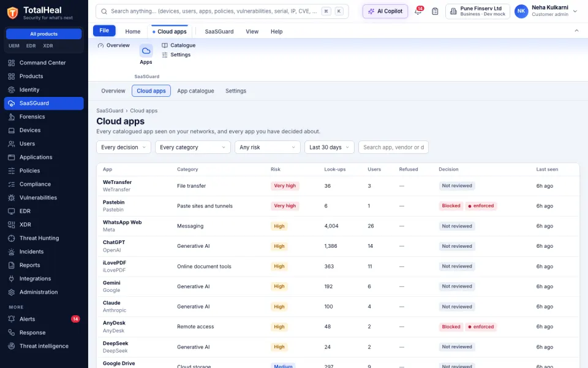This screenshot has width=588, height=368.
Task: Open the SaaSGuard ribbon tab
Action: tap(219, 31)
